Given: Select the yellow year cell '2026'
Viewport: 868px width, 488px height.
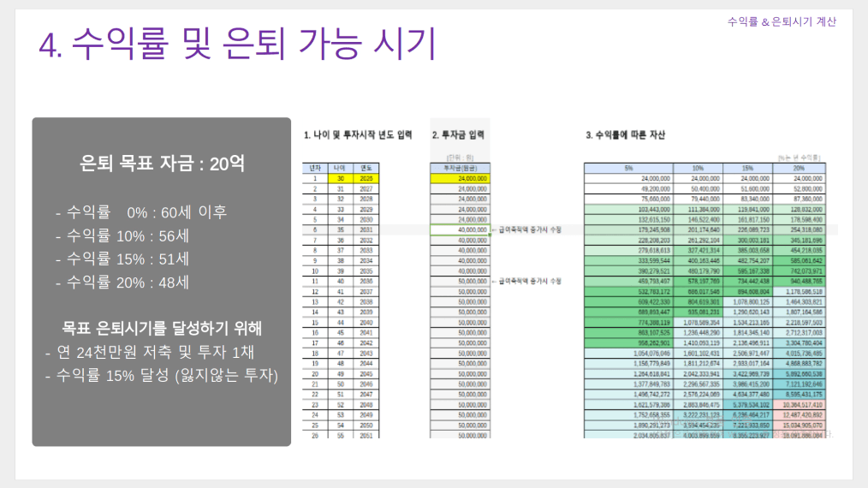Looking at the screenshot, I should [x=366, y=178].
